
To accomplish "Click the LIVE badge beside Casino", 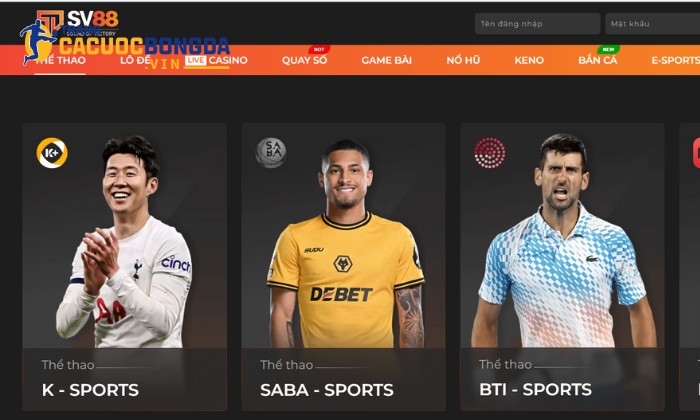I will [196, 60].
